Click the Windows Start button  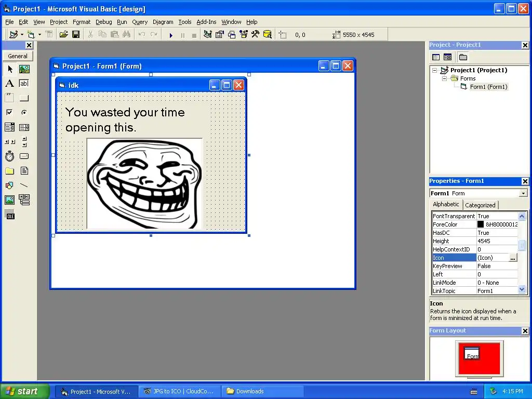24,391
